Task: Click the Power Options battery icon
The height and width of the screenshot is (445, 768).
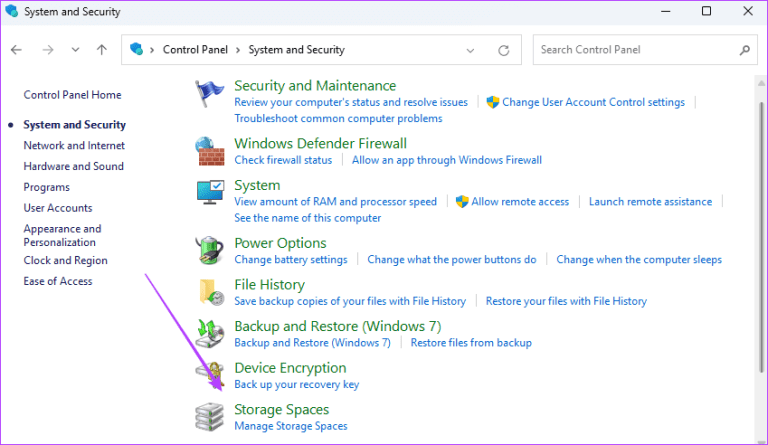Action: (209, 250)
